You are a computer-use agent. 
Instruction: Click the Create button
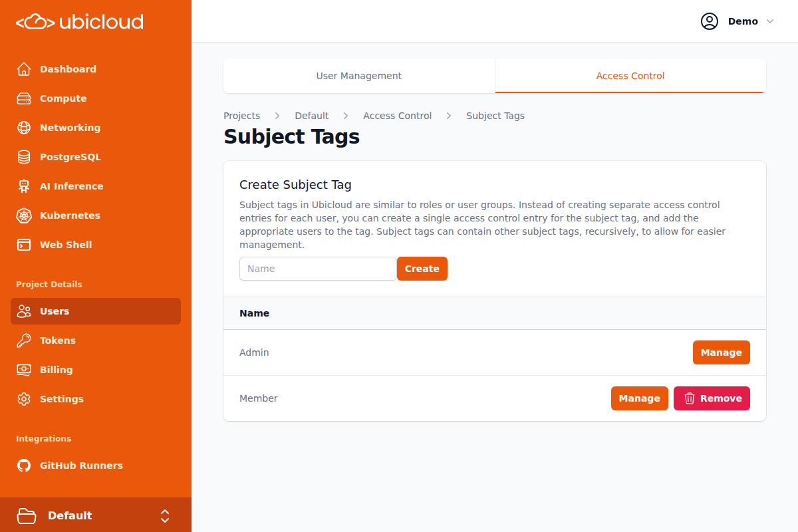[x=422, y=269]
